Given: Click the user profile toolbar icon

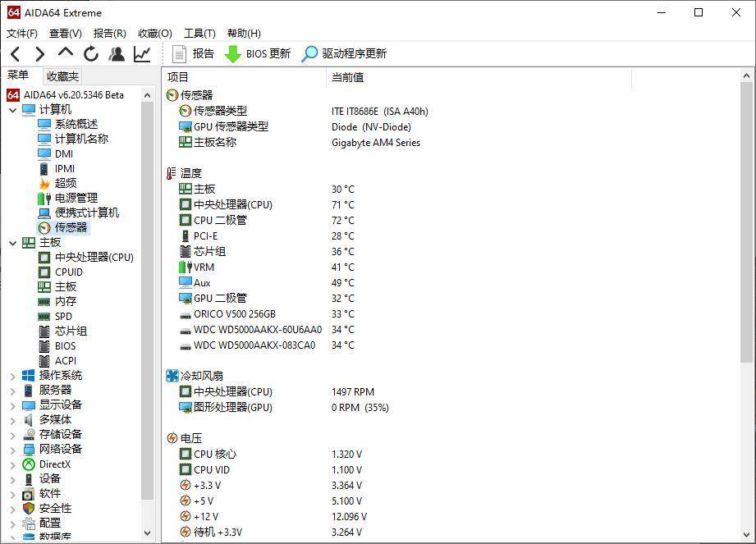Looking at the screenshot, I should click(x=116, y=53).
